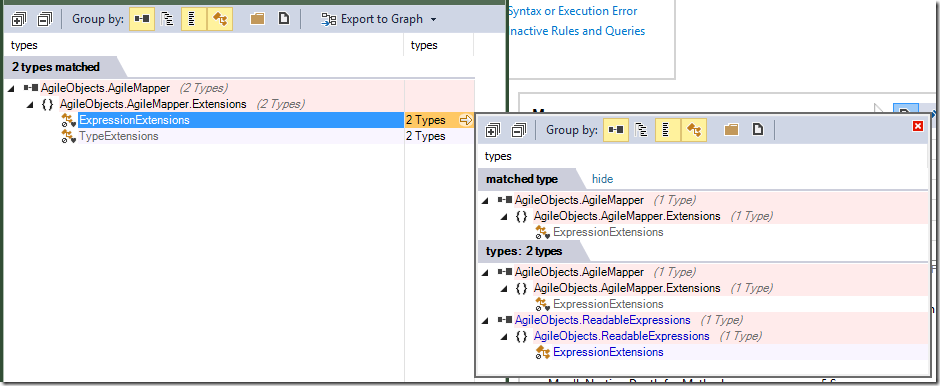Click assembly icon of AgileObjects.AgileMapper in main panel
This screenshot has height=386, width=940.
[x=31, y=88]
